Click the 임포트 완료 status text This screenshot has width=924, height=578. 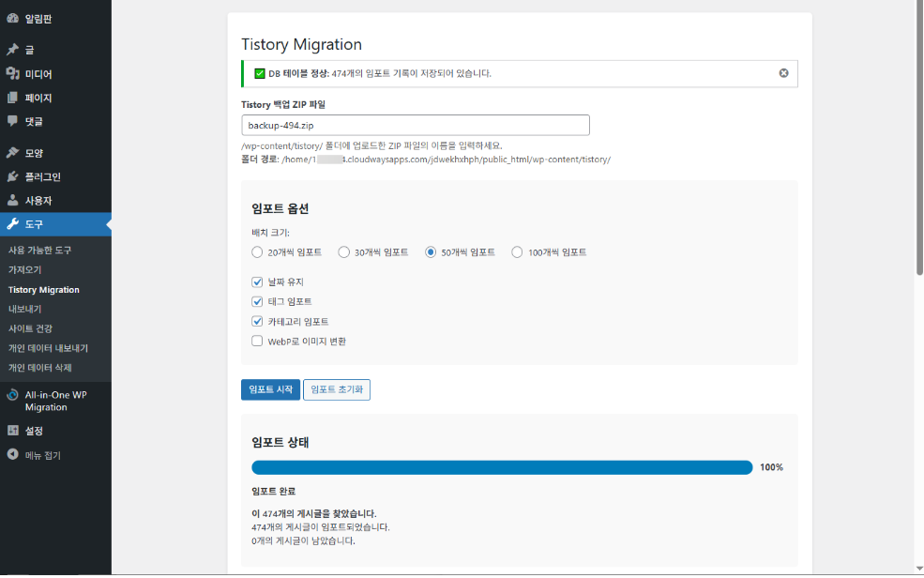click(273, 492)
